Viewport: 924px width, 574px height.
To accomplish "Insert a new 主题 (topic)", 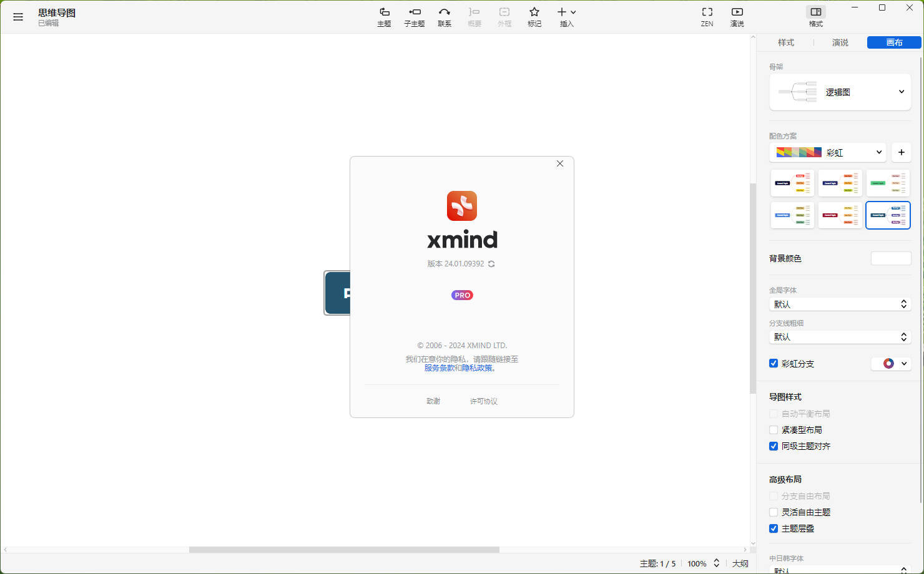I will click(384, 17).
